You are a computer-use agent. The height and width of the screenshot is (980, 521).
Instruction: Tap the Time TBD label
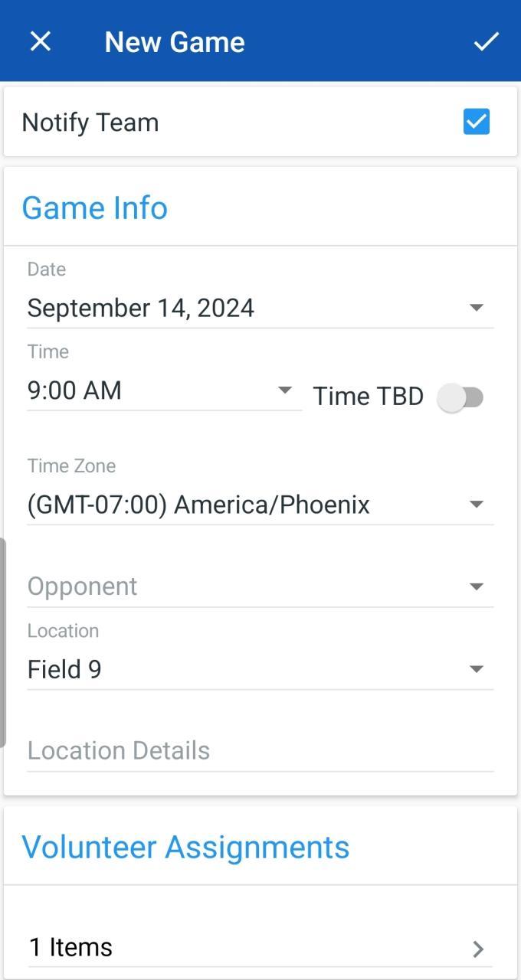368,396
